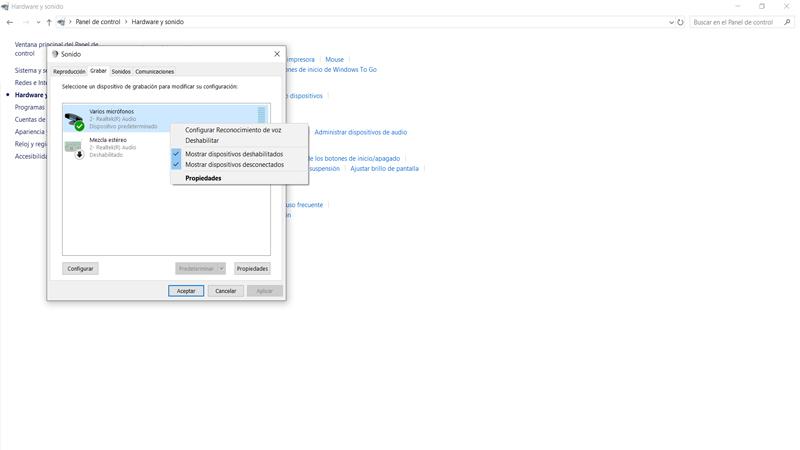Choose Configurar Reconocimiento de voz
This screenshot has width=800, height=450.
[x=233, y=130]
